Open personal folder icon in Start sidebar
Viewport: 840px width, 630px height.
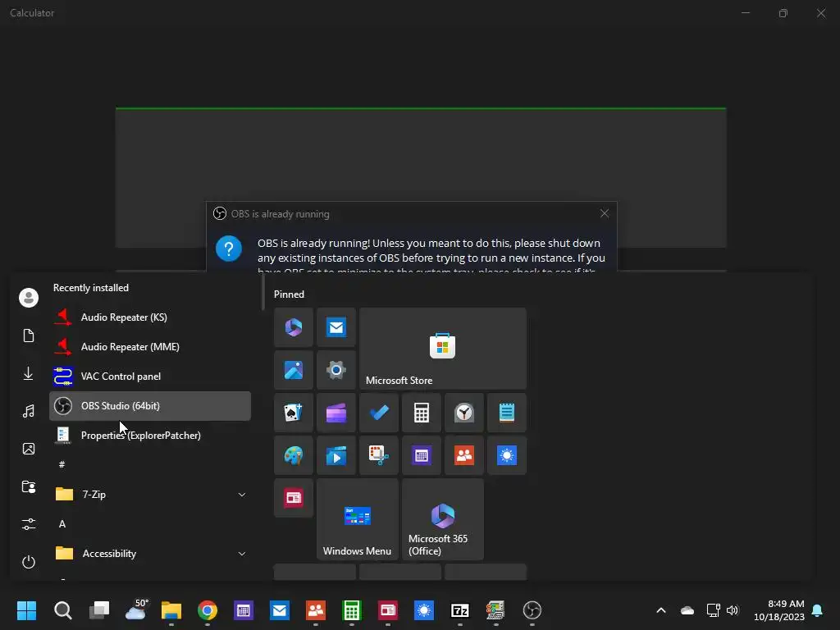[x=29, y=486]
